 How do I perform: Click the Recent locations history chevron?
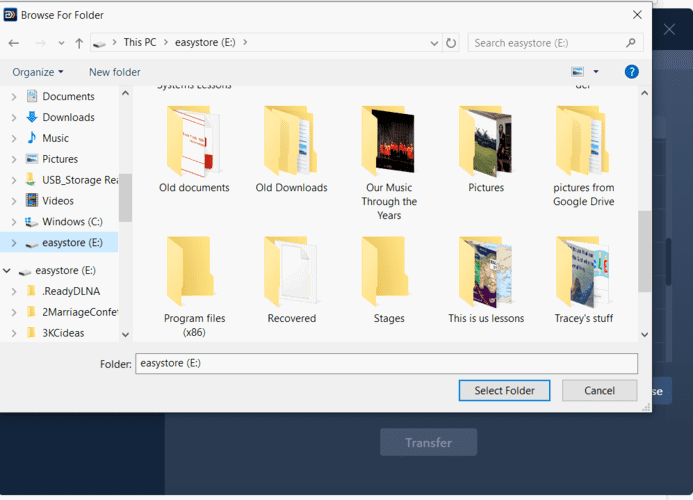(x=61, y=43)
